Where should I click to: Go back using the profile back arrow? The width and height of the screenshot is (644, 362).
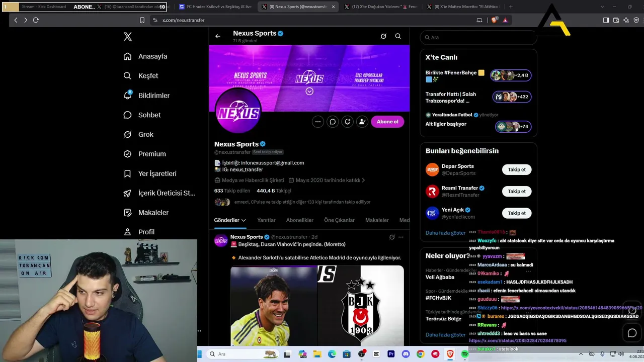(218, 36)
